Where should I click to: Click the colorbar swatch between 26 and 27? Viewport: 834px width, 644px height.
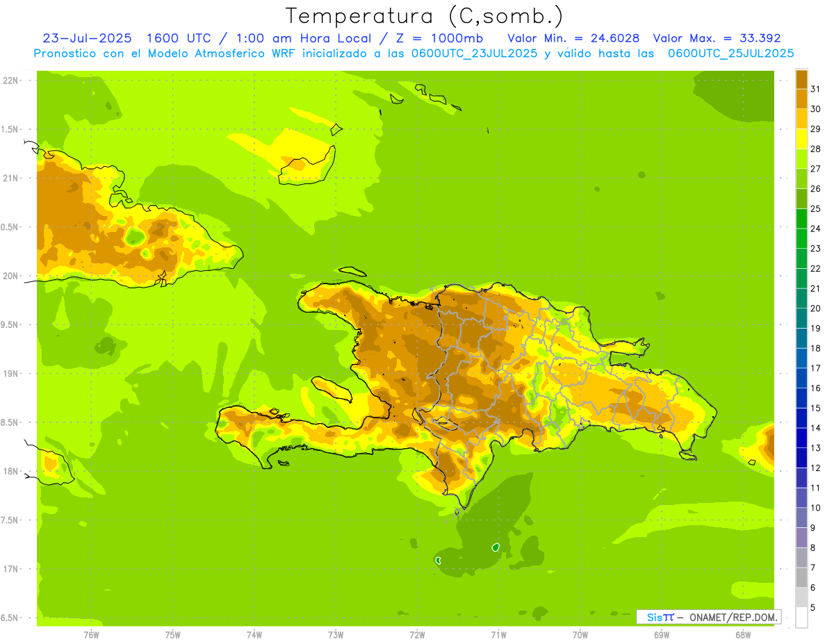tap(801, 179)
